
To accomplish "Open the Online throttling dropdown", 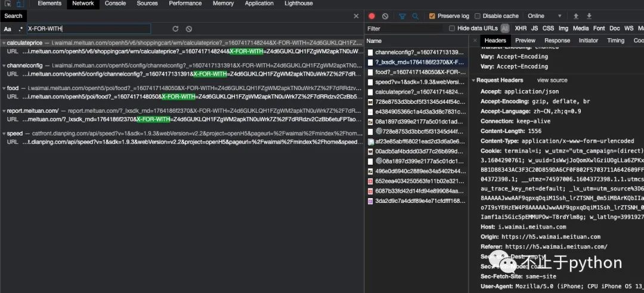I will 544,16.
